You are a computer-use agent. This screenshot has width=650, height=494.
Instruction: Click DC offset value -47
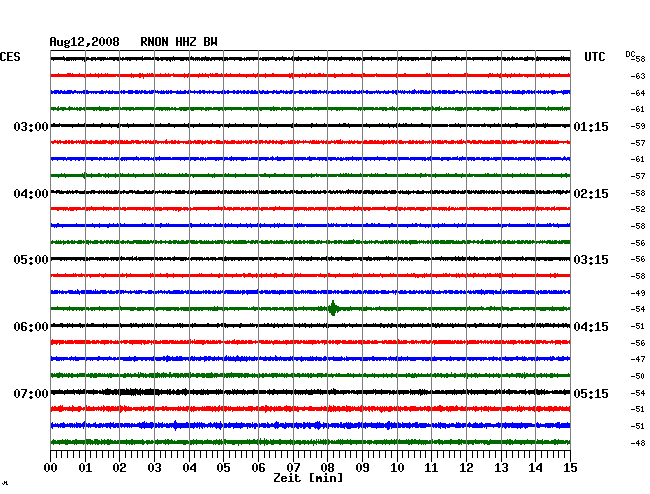(638, 359)
